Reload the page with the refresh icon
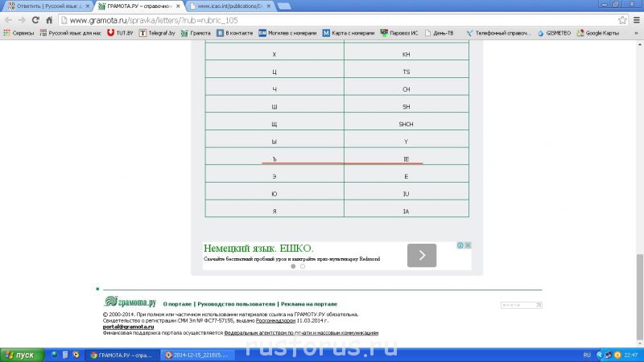Viewport: 644px width, 362px height. (x=36, y=20)
